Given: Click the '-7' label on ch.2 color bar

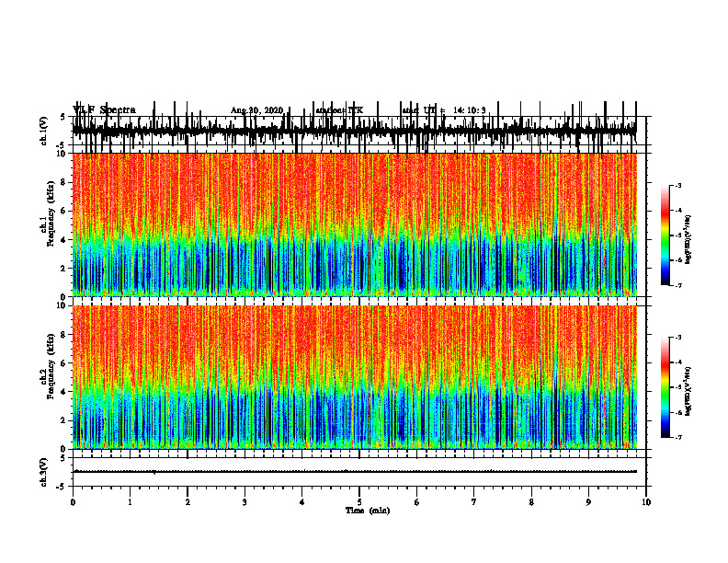Looking at the screenshot, I should (x=678, y=437).
